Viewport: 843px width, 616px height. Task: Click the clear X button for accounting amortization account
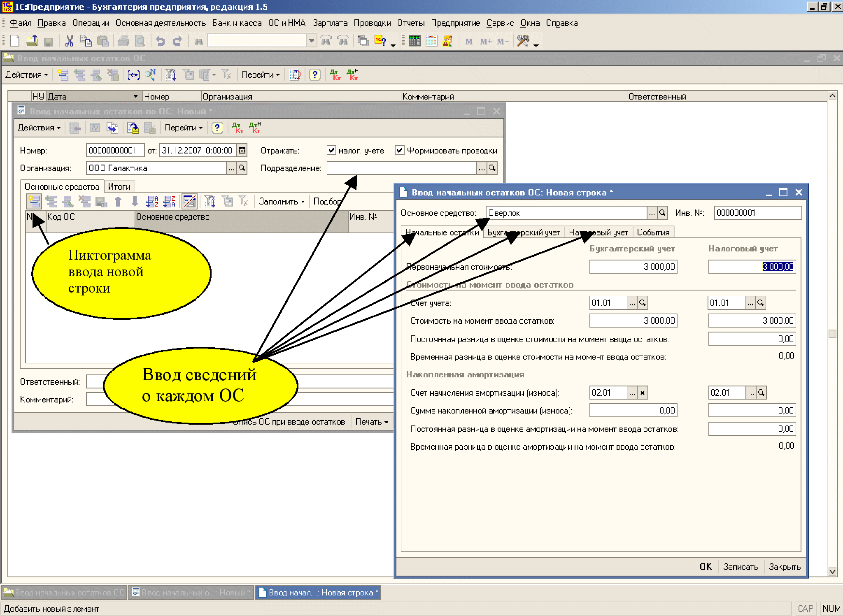point(642,393)
